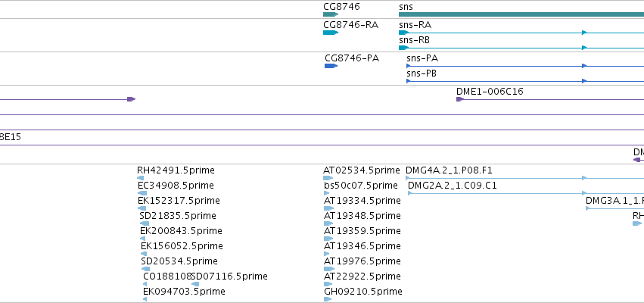Select the SD21835.5prime EST arrow
644x303 pixels.
tap(145, 223)
